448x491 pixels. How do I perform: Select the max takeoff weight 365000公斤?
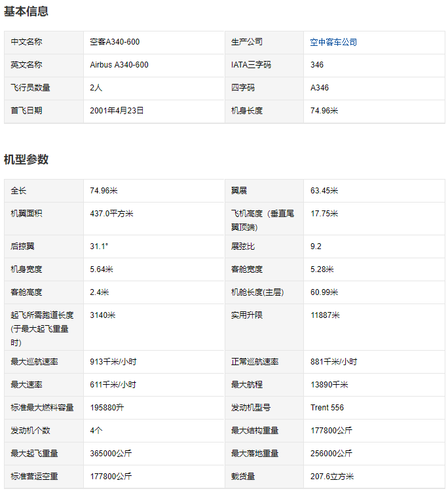(111, 453)
